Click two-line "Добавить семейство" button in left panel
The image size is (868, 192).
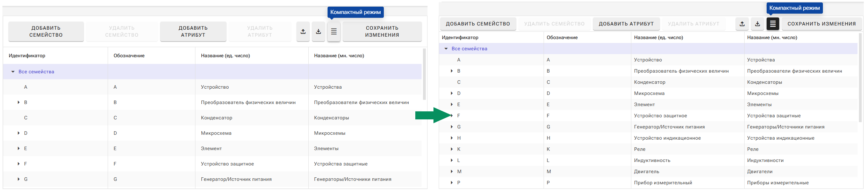click(x=46, y=31)
